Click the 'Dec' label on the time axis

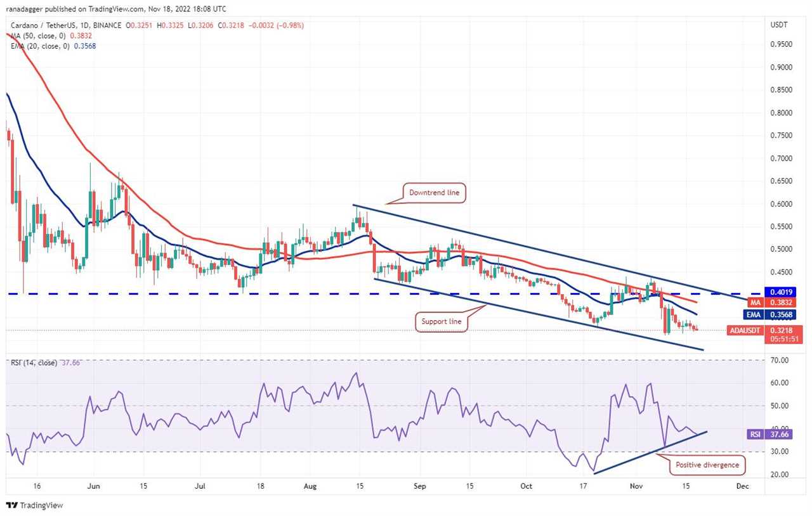[742, 486]
